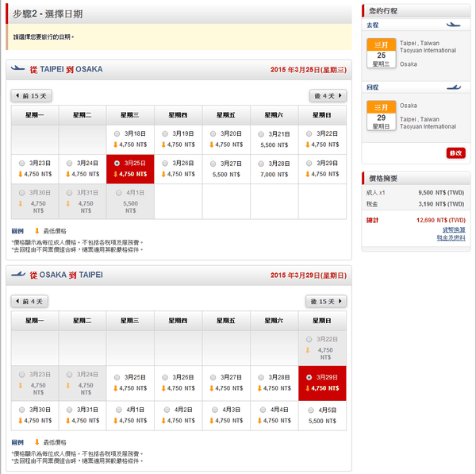Click the highlighted March 25 outbound cell

point(130,168)
